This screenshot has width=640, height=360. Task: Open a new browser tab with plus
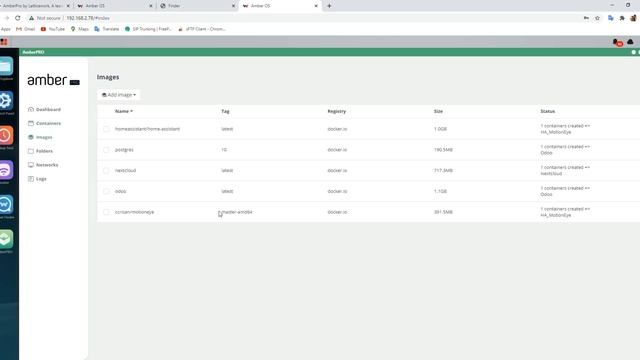pos(329,6)
